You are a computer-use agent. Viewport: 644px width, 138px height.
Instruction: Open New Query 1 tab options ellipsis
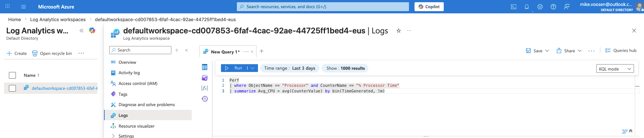click(246, 52)
